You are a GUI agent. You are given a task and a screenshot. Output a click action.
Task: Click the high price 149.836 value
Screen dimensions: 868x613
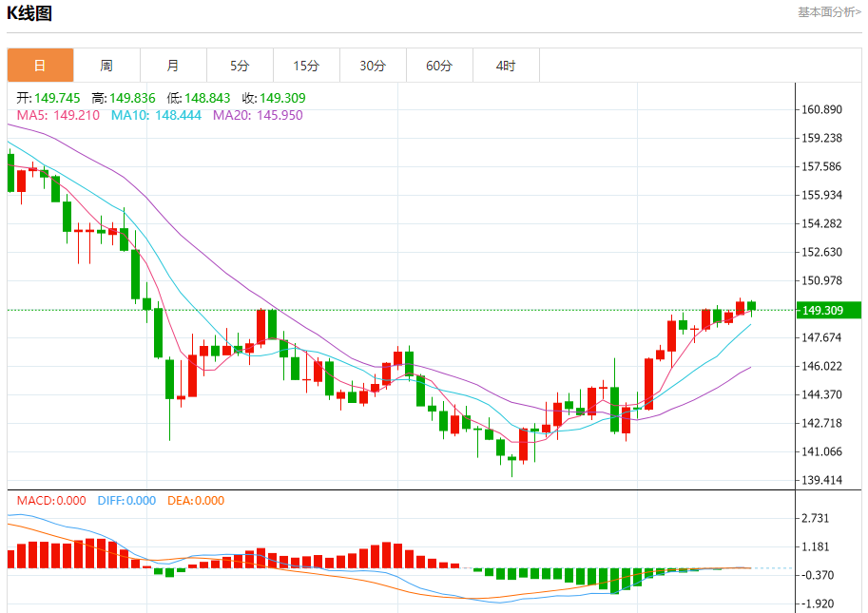coord(132,98)
